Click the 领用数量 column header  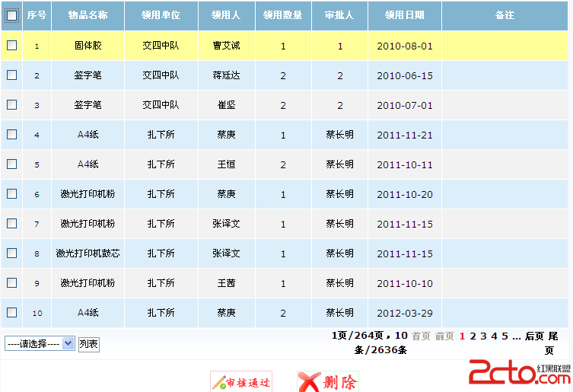point(283,15)
